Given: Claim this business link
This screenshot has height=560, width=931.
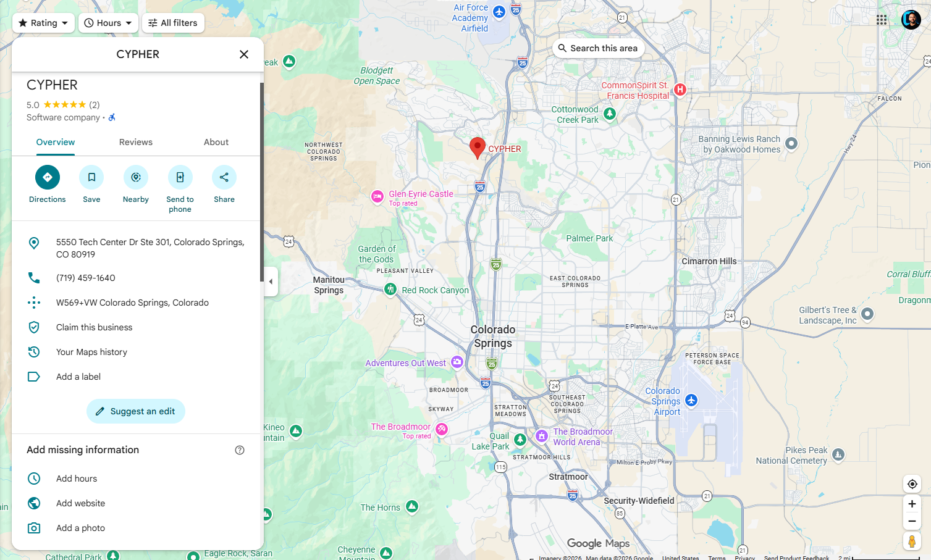Looking at the screenshot, I should pos(138,327).
